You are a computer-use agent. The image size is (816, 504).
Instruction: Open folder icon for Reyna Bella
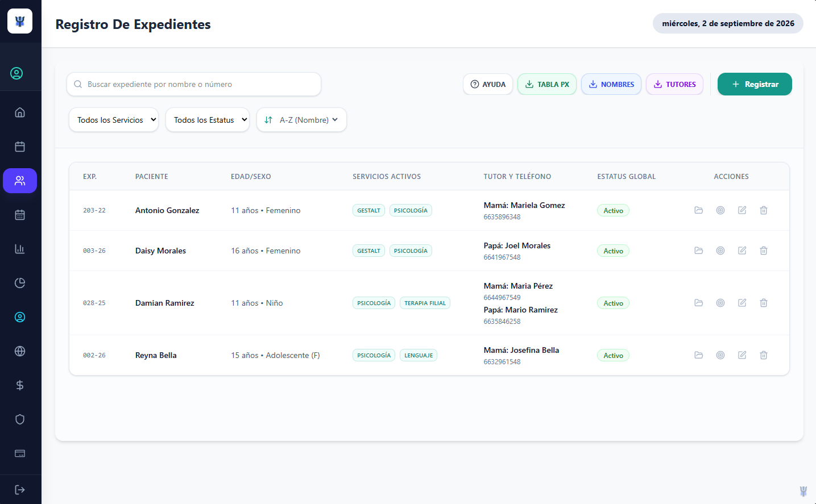(x=699, y=355)
